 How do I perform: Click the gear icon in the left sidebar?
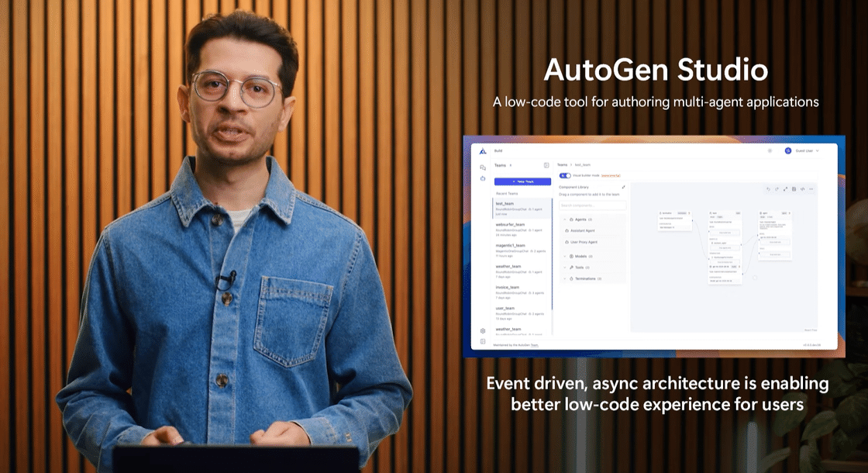click(483, 330)
